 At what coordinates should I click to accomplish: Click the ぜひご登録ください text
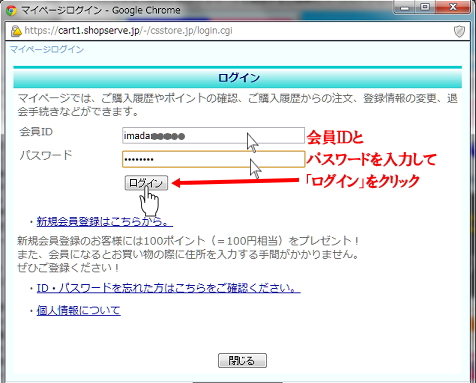tap(68, 268)
